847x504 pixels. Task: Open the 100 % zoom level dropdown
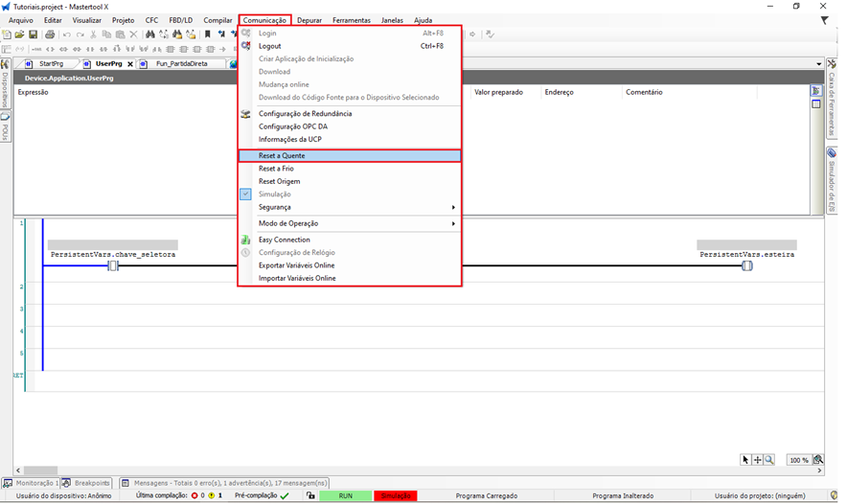coord(798,460)
